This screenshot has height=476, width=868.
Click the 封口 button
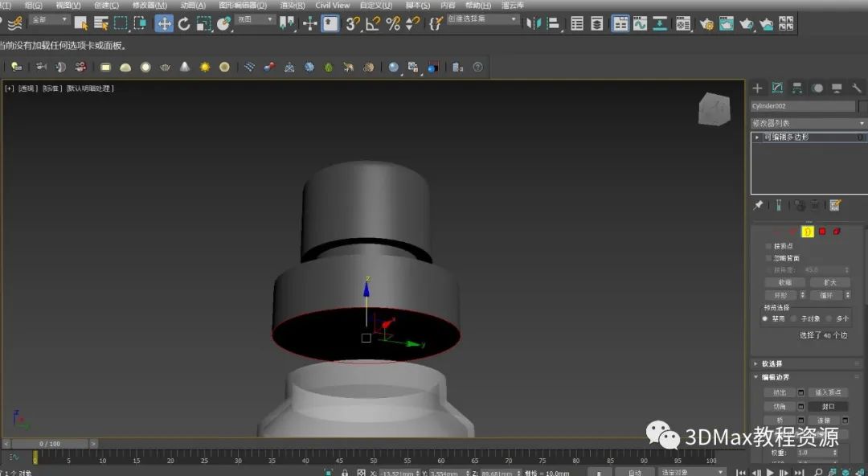pyautogui.click(x=828, y=407)
